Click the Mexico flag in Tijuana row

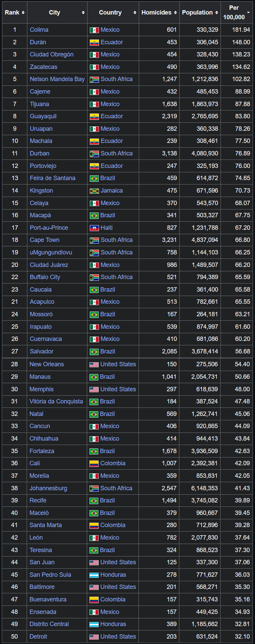[94, 104]
